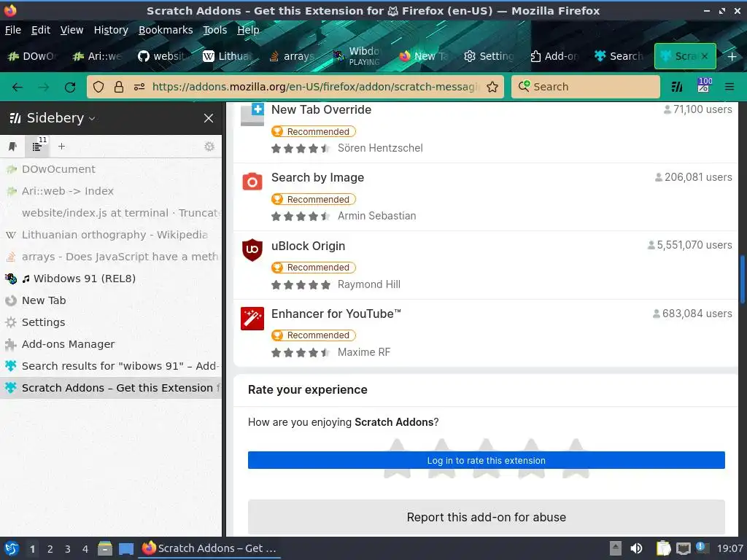Screen dimensions: 747x560
Task: Click the Recommended badge under uBlock Origin
Action: (314, 268)
